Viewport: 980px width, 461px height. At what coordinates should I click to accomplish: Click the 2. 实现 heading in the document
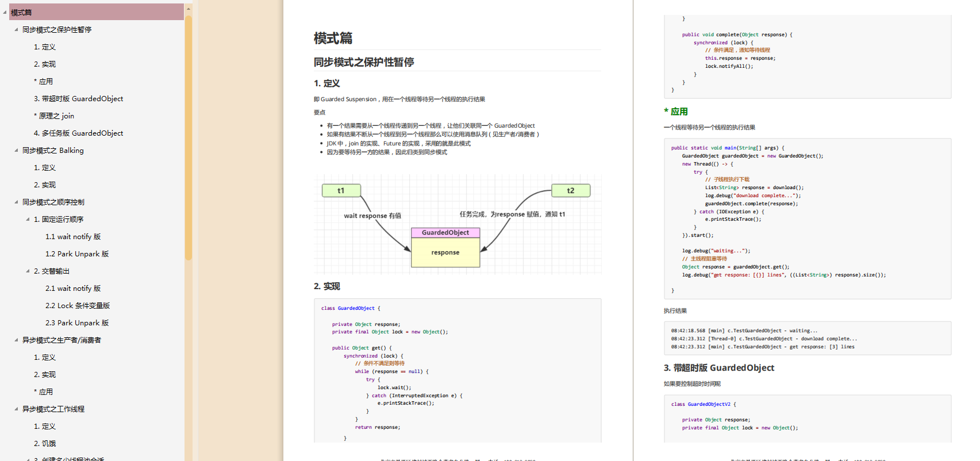coord(327,286)
